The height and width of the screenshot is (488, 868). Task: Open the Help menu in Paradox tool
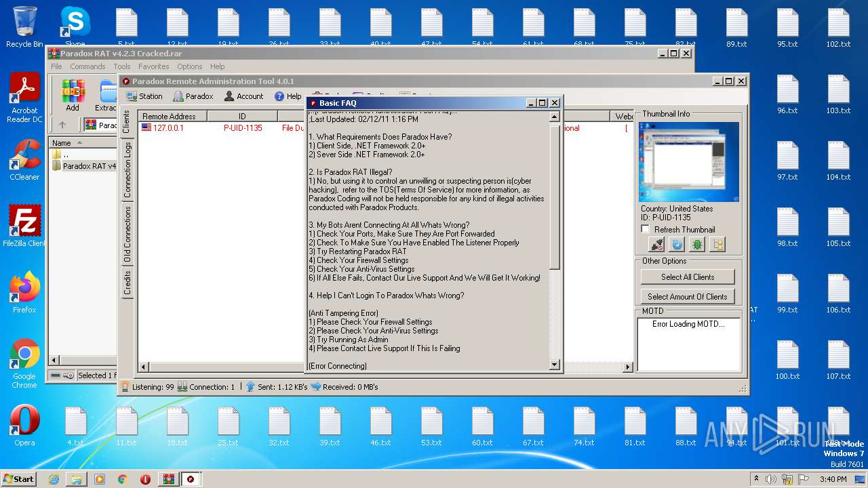[288, 96]
